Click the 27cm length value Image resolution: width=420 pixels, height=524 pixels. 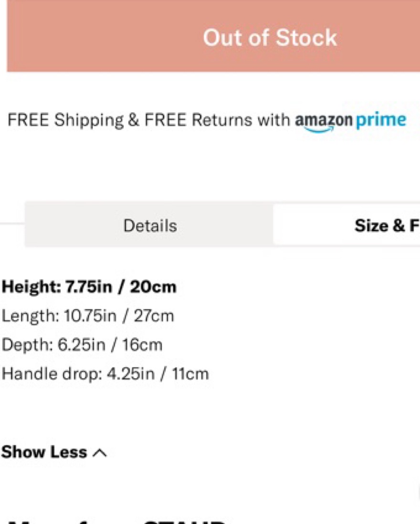point(154,316)
